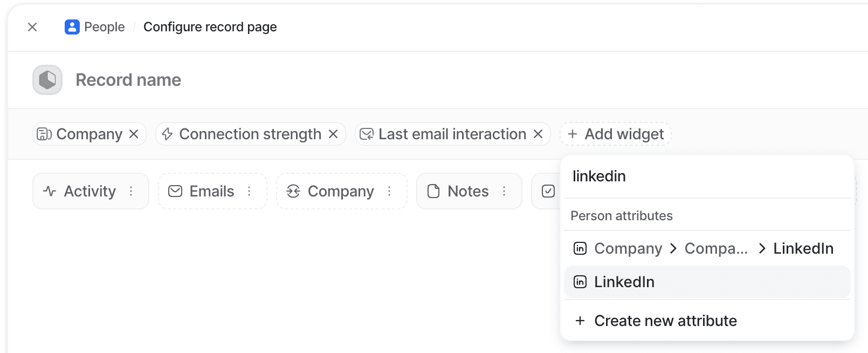Viewport: 868px width, 353px height.
Task: Click the envelope icon on the Emails tab
Action: (x=175, y=191)
